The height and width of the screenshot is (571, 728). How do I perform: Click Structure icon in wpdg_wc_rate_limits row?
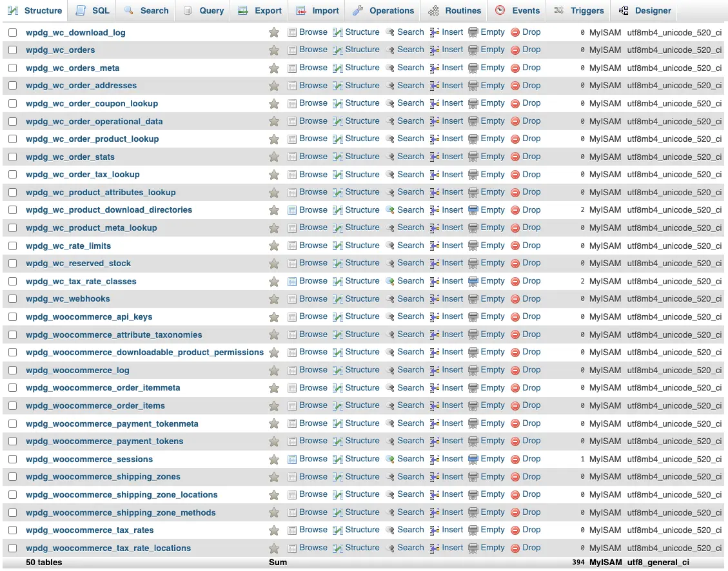pyautogui.click(x=338, y=246)
